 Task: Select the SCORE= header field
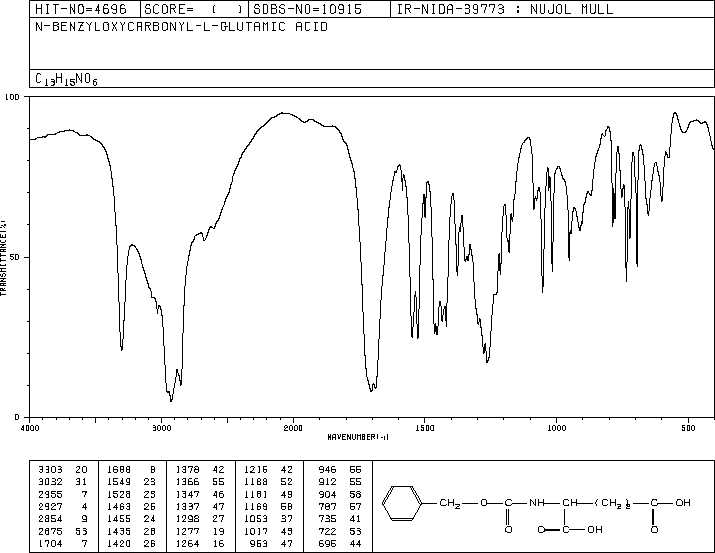coord(194,9)
